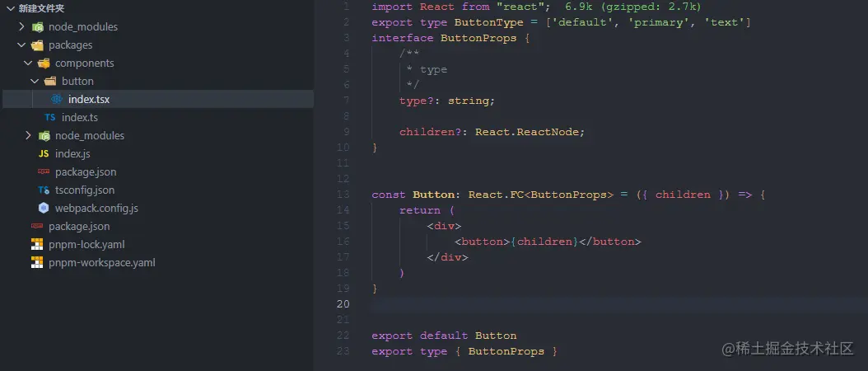Viewport: 868px width, 371px height.
Task: Click "type?: string;" on line 7
Action: (447, 101)
